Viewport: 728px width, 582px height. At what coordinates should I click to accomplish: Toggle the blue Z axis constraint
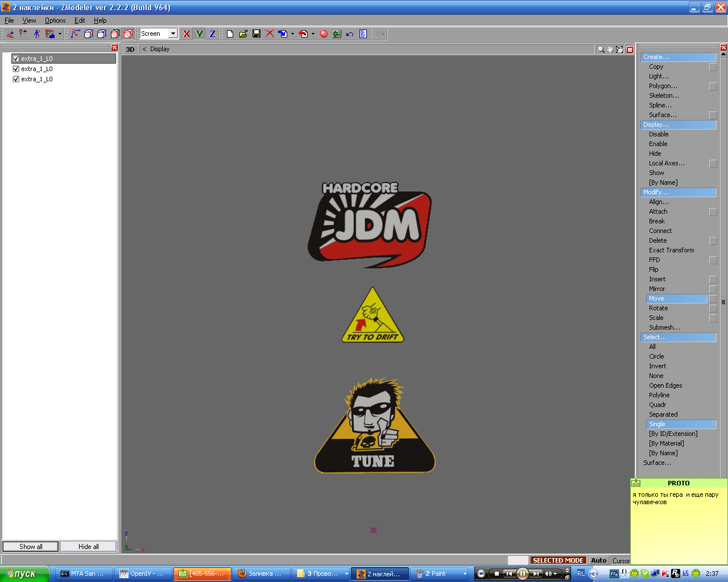tap(212, 34)
